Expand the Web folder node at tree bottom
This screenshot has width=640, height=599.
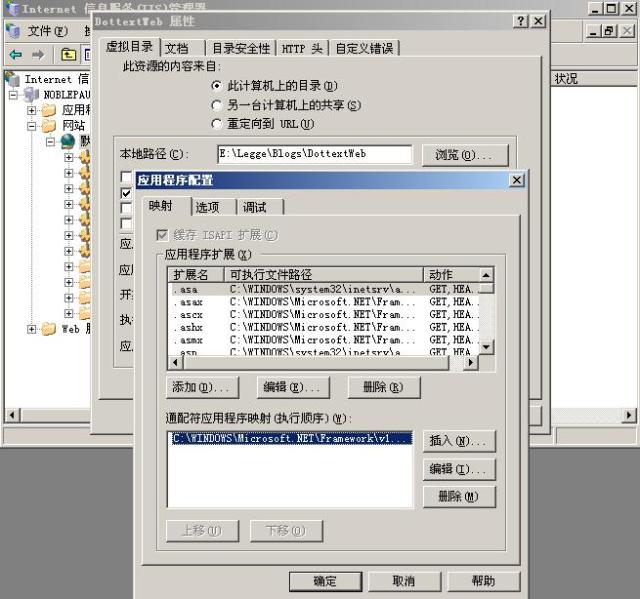[31, 329]
